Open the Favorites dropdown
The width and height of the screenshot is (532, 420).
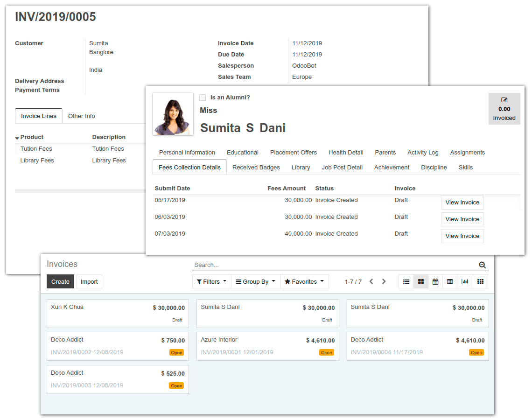(x=304, y=281)
